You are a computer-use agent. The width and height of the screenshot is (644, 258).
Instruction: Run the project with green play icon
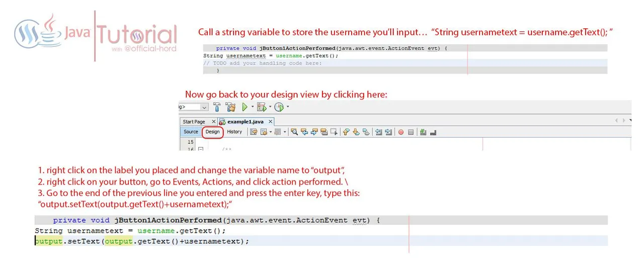click(x=245, y=107)
